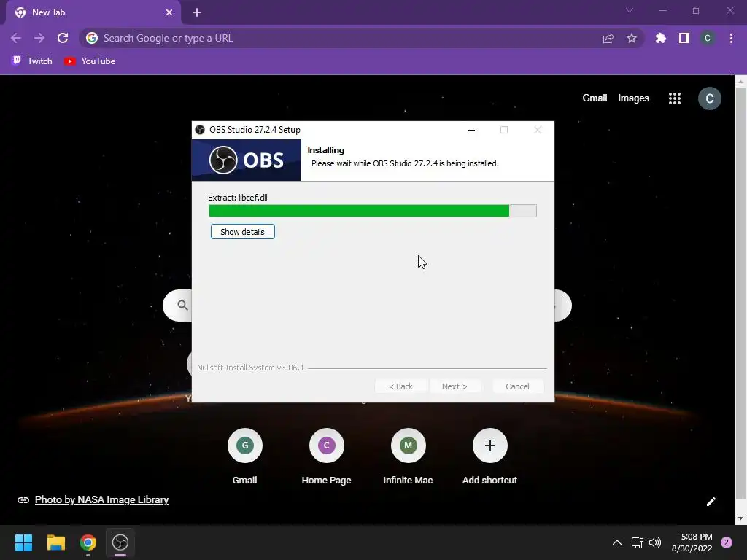Open the Twitch bookmark
The image size is (747, 560).
(x=32, y=61)
